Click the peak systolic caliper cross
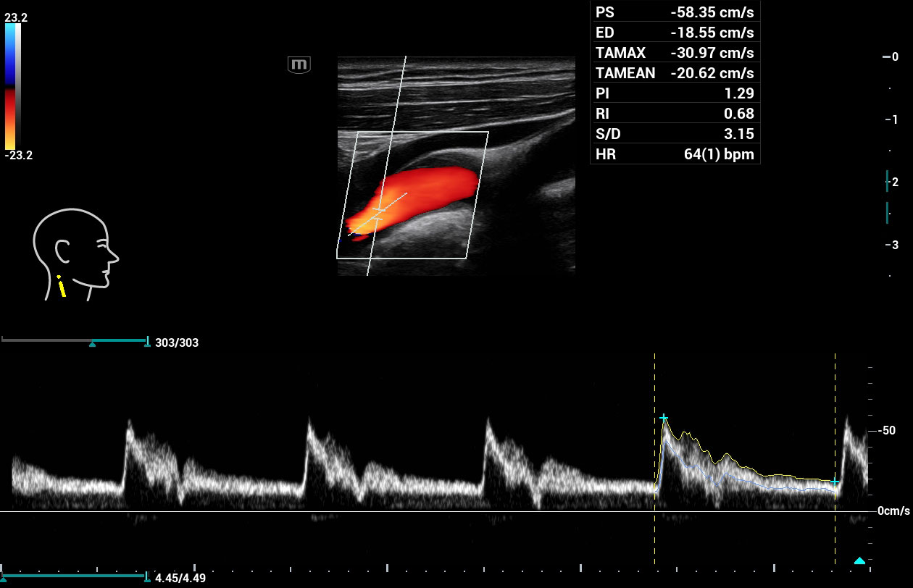913x588 pixels. 664,419
